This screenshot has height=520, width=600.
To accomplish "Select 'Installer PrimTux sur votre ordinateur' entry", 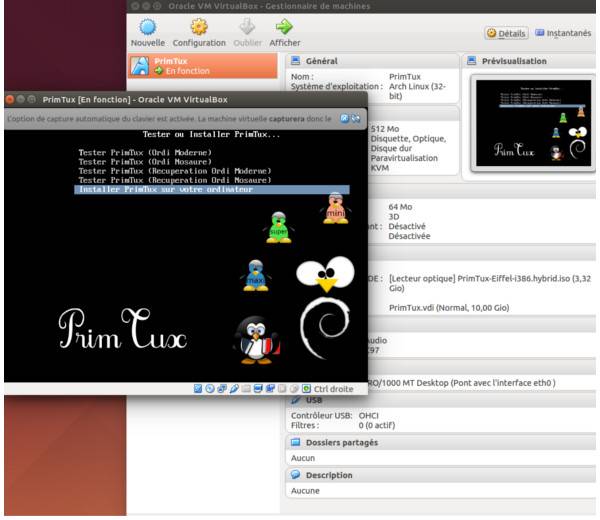I will (212, 189).
